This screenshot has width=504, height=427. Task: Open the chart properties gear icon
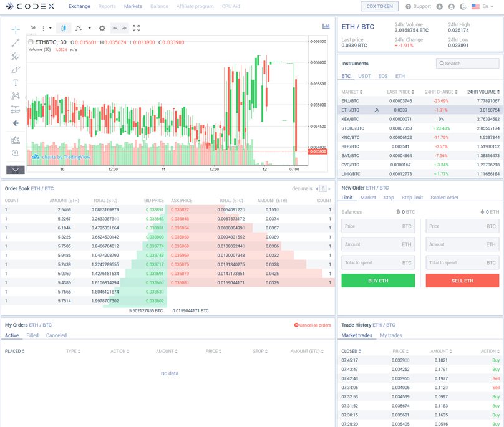click(x=102, y=28)
